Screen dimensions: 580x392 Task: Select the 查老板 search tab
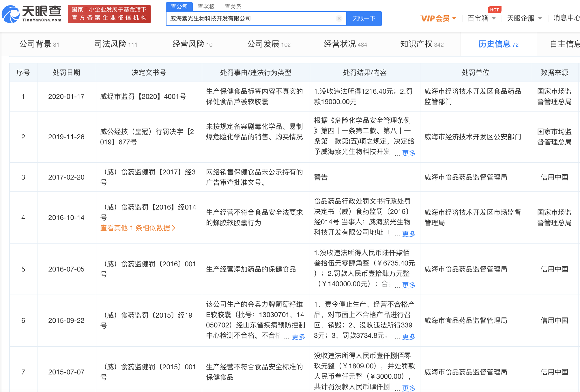coord(206,6)
